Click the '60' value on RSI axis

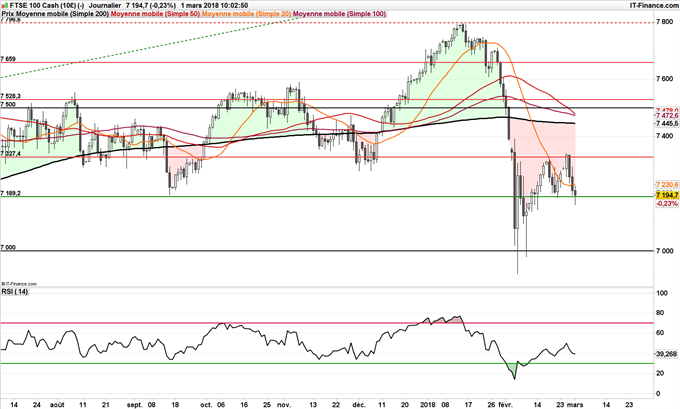[x=660, y=333]
